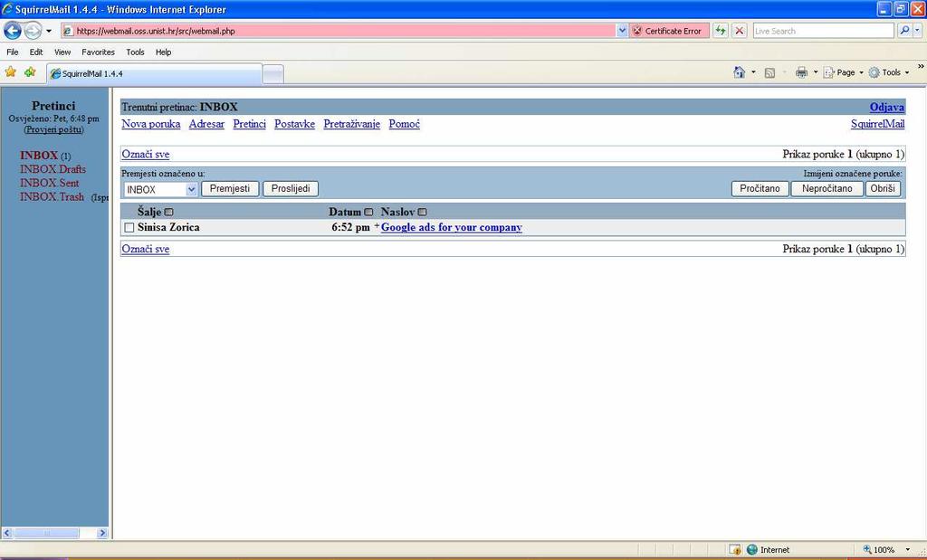Open the Adresar address book link
Image resolution: width=927 pixels, height=560 pixels.
pos(206,124)
